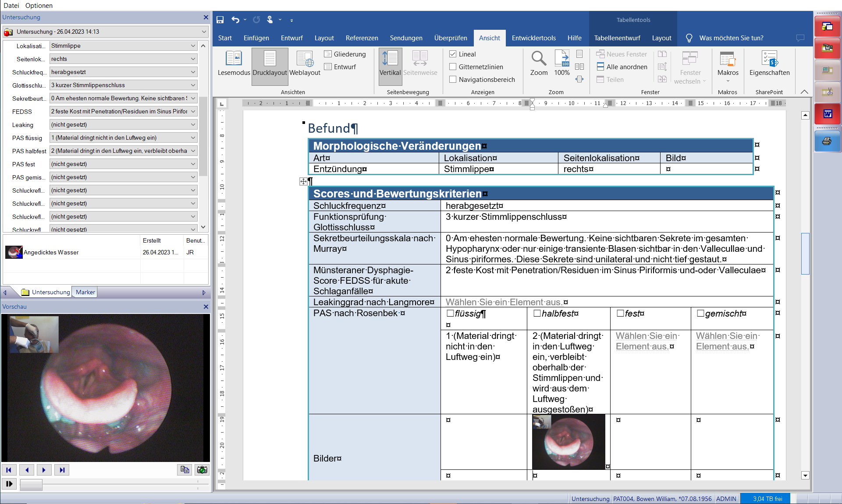The image size is (842, 504).
Task: Click the preview timeline slider
Action: [31, 484]
